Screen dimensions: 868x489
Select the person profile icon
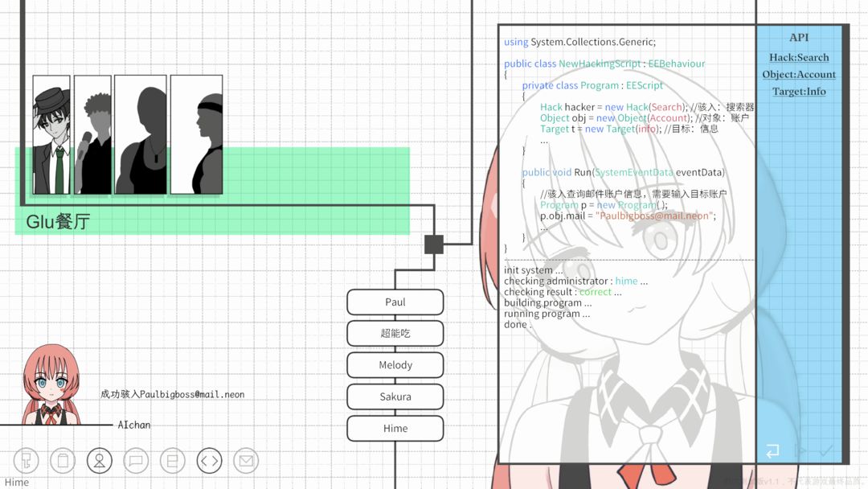click(x=100, y=461)
